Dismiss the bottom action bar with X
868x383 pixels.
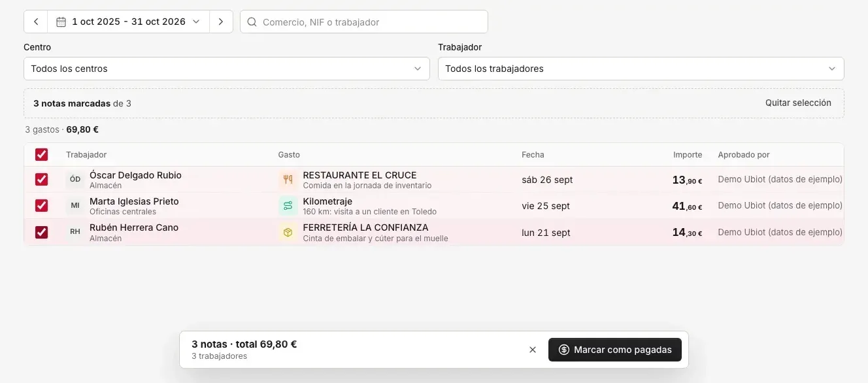[533, 350]
